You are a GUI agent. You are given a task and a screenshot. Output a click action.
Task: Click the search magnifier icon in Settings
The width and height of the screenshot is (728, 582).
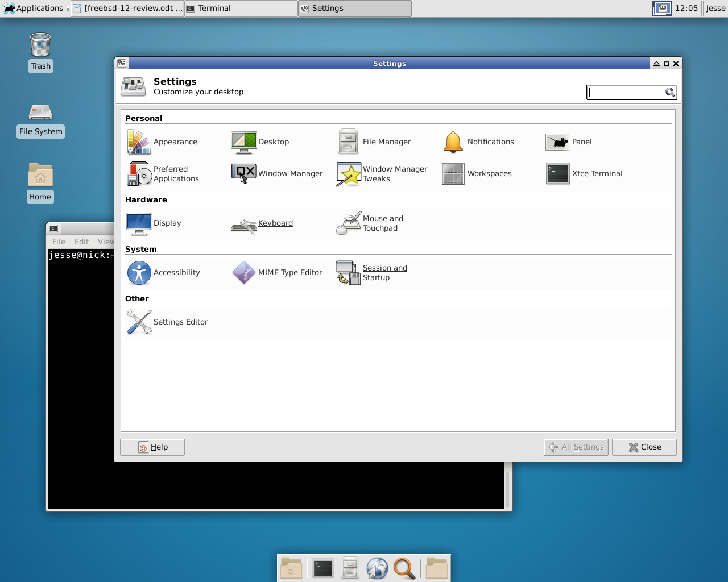(x=670, y=93)
